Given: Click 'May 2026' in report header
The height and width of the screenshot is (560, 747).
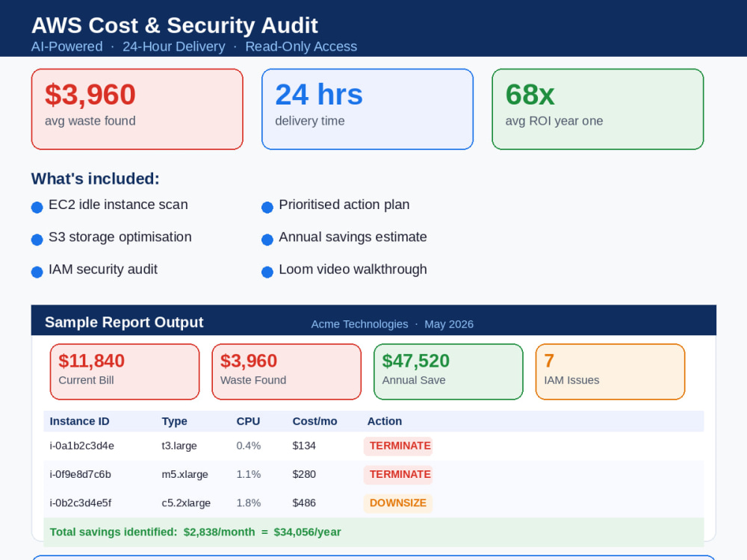Looking at the screenshot, I should click(x=449, y=324).
